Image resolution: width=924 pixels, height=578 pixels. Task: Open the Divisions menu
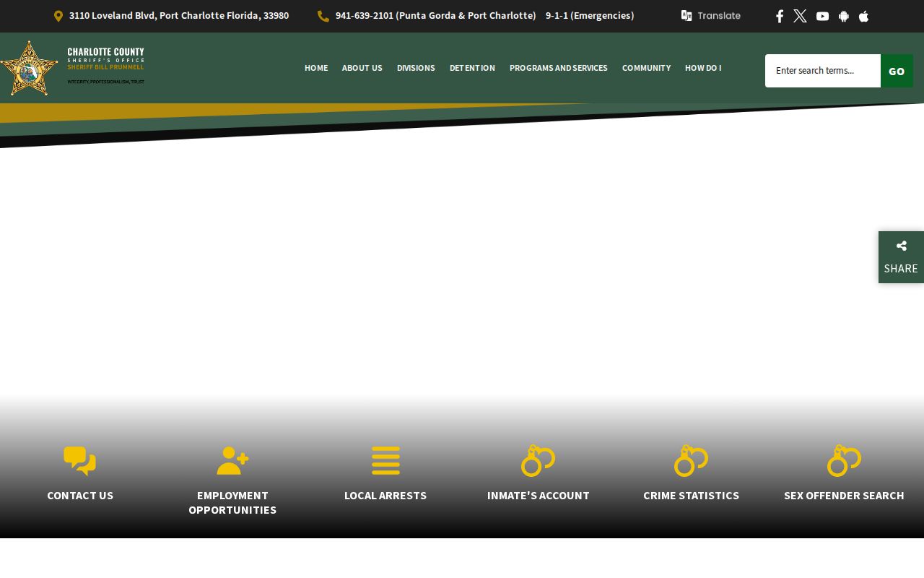tap(416, 68)
